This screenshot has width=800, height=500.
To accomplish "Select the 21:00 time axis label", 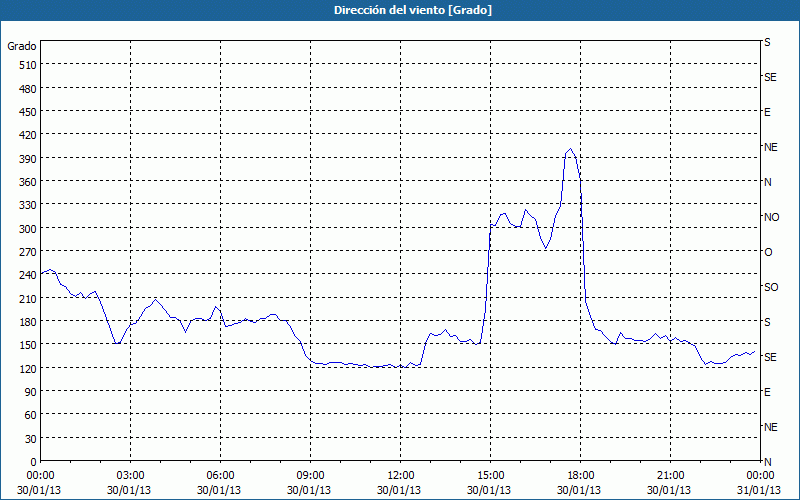I will 670,476.
